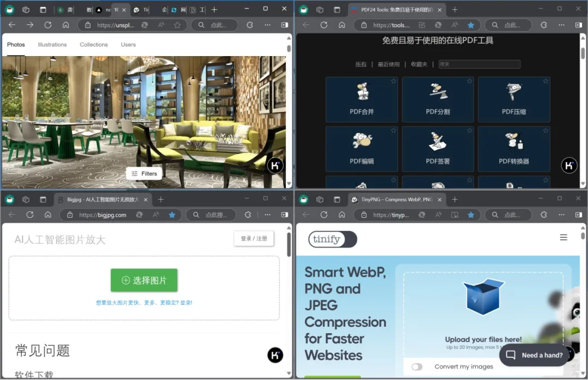
Task: Click the green 选择图片 button
Action: 144,280
